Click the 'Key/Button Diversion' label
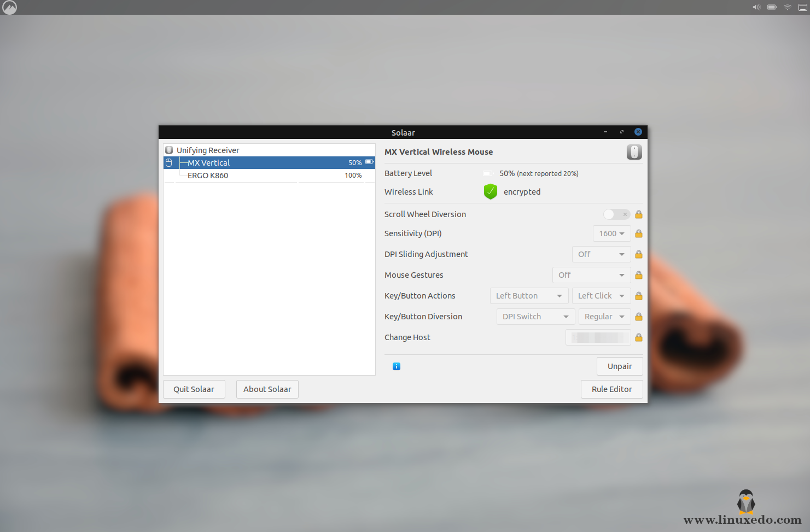 click(x=423, y=317)
